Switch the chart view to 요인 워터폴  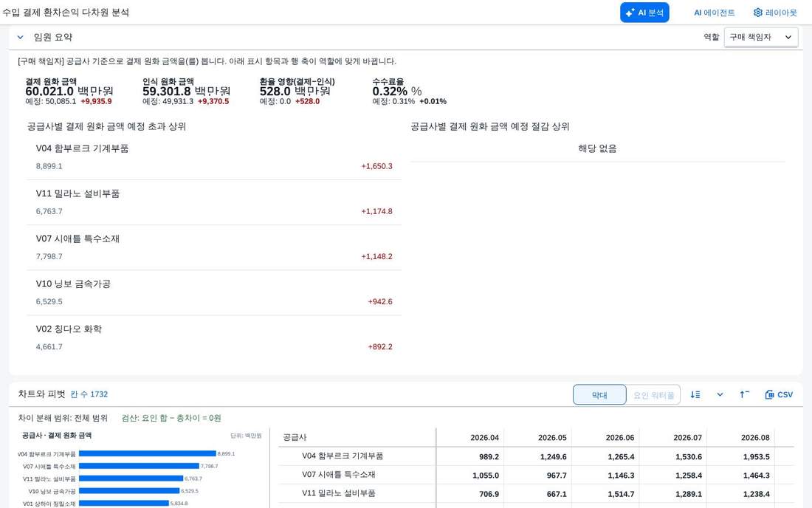click(x=653, y=395)
